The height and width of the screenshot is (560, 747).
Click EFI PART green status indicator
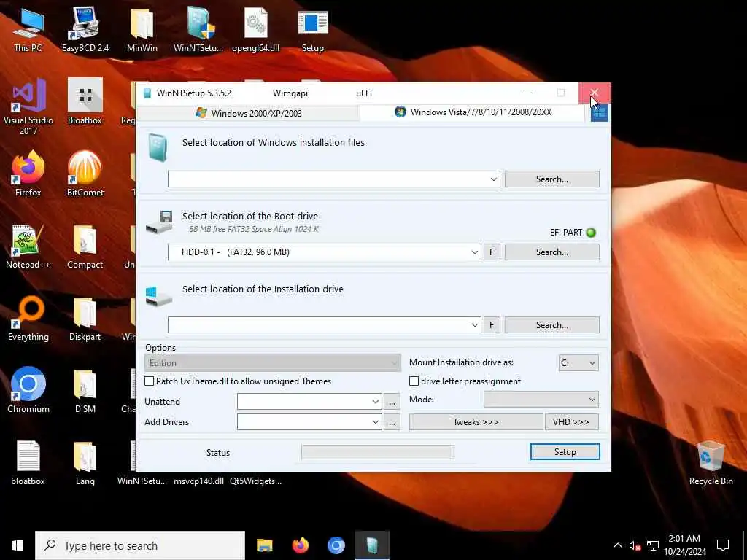click(591, 233)
